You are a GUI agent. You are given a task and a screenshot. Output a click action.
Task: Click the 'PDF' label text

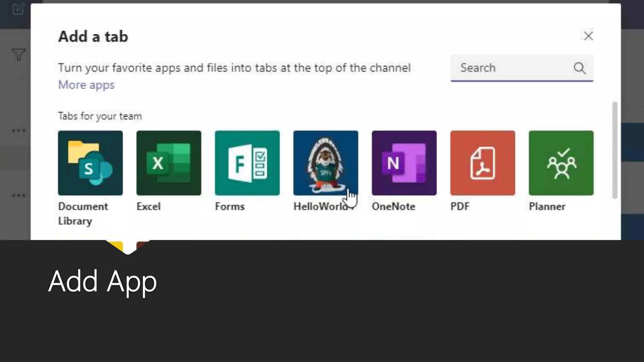click(x=460, y=206)
